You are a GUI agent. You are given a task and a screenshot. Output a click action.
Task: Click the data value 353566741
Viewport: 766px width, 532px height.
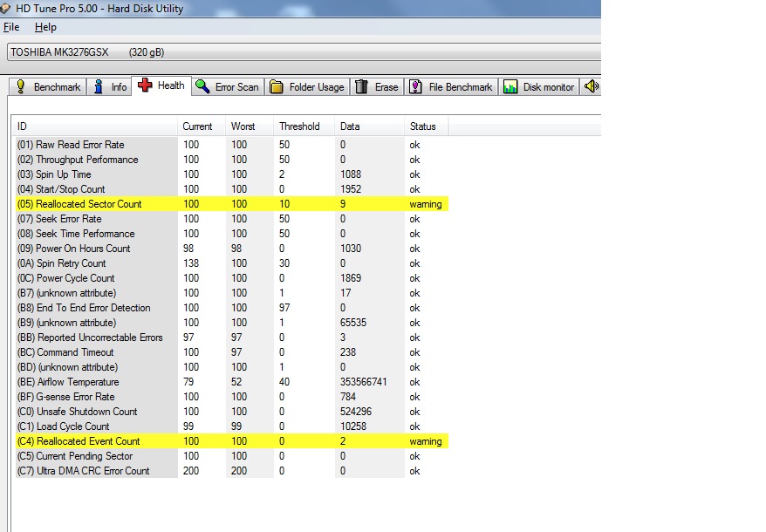coord(364,382)
